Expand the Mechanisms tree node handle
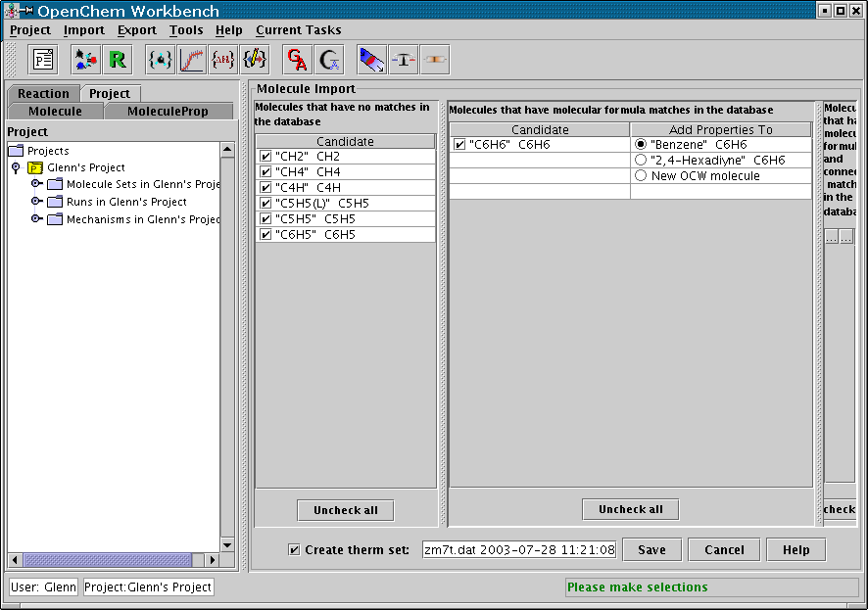Image resolution: width=868 pixels, height=610 pixels. pos(36,219)
